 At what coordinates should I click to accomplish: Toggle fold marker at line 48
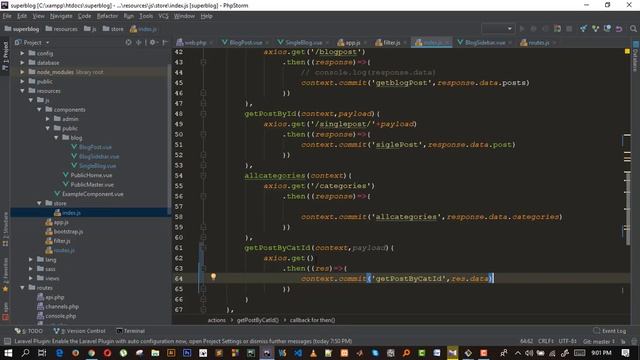203,114
